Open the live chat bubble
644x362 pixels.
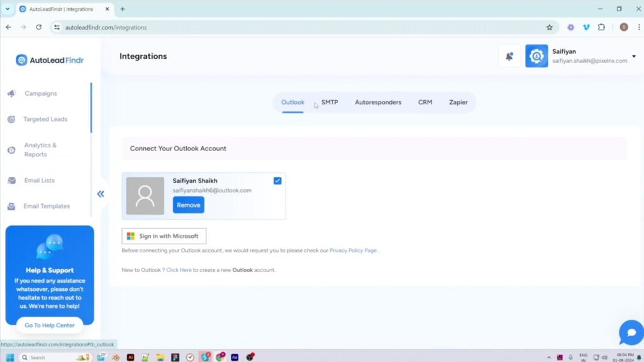(631, 332)
